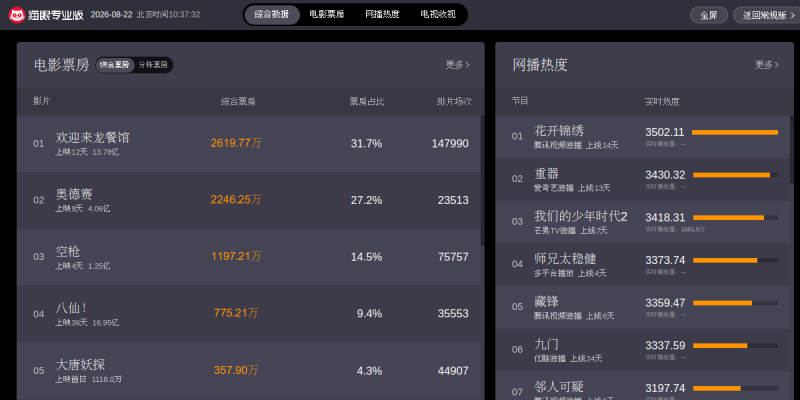This screenshot has height=400, width=800.
Task: Click the 节目 column header
Action: (520, 101)
